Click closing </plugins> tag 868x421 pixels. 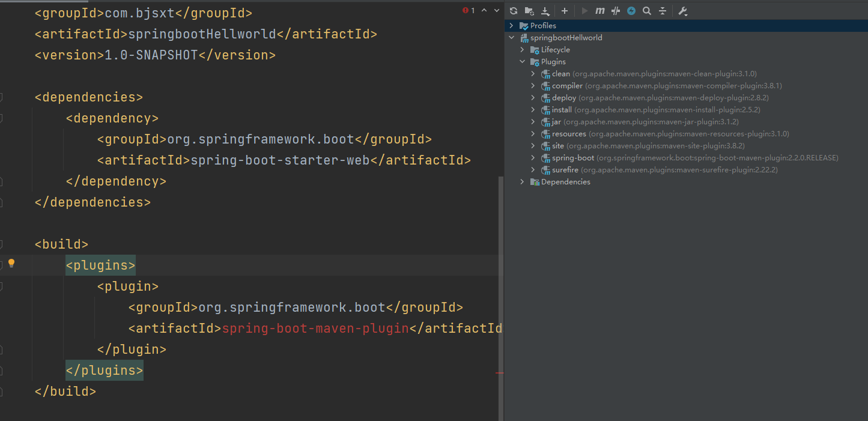[x=105, y=371]
